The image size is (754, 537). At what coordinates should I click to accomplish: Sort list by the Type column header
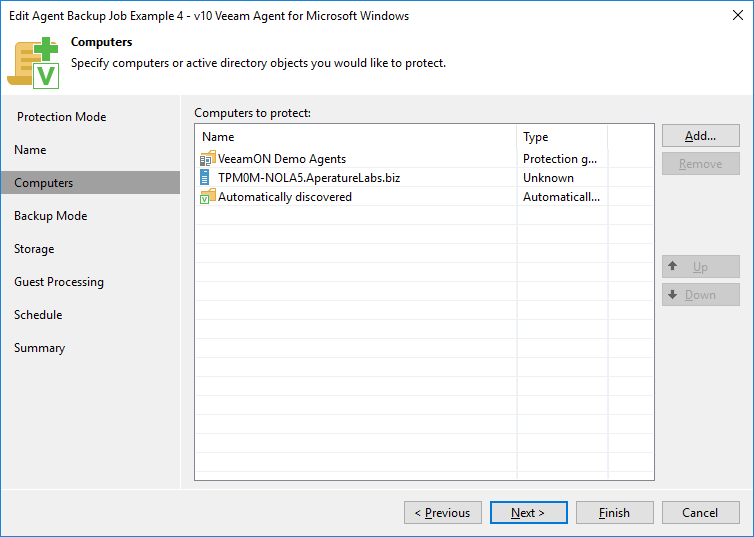(x=562, y=137)
